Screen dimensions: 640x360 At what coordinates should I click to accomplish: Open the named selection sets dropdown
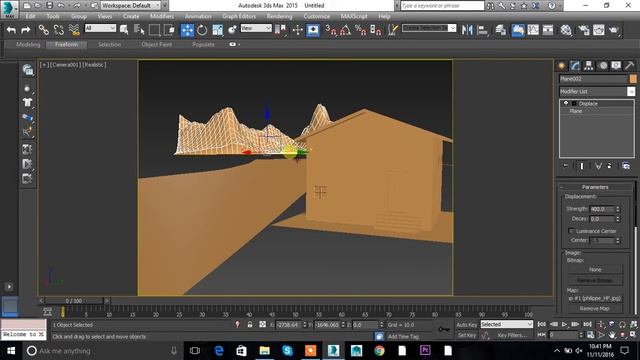coord(429,28)
